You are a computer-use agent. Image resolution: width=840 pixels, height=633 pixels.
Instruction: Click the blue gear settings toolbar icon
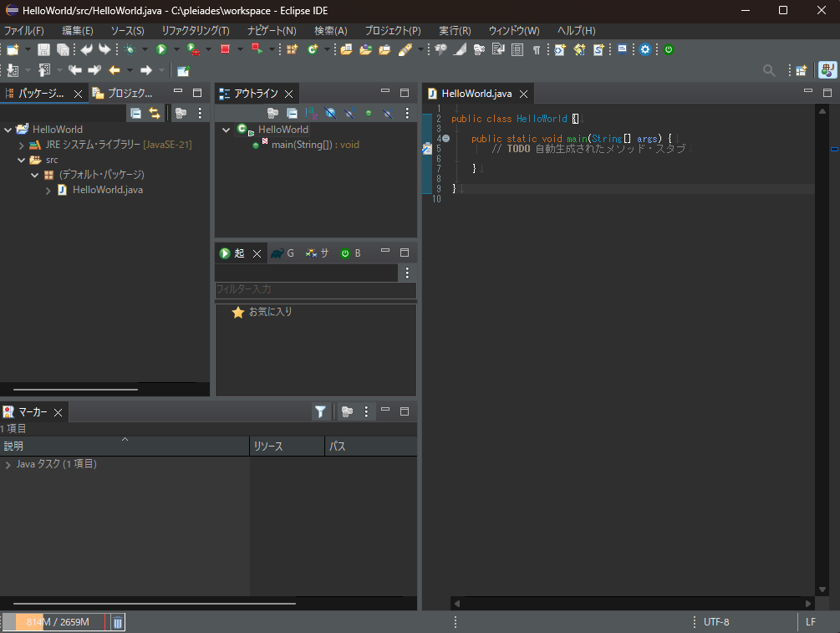(645, 49)
